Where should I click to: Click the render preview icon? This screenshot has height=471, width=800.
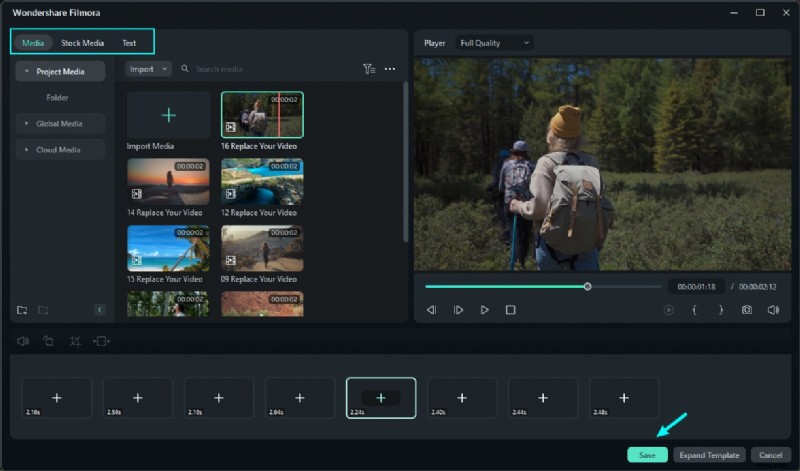(668, 310)
